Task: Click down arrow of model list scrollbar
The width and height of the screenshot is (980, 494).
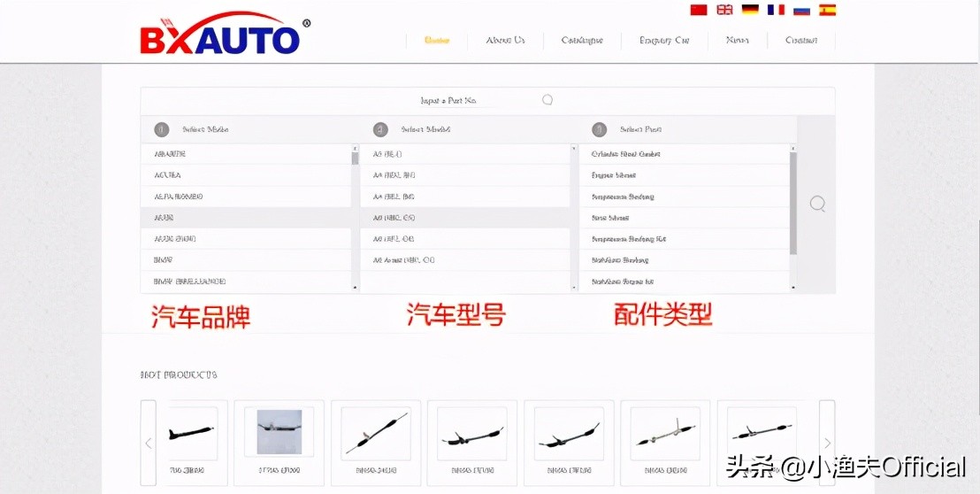Action: click(574, 287)
